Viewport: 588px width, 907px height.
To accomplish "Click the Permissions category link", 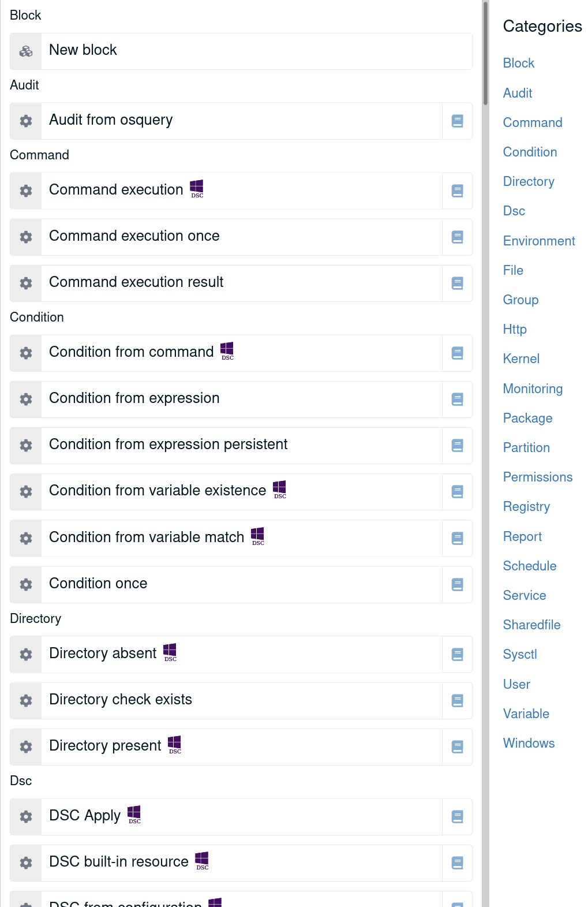I will pyautogui.click(x=537, y=477).
